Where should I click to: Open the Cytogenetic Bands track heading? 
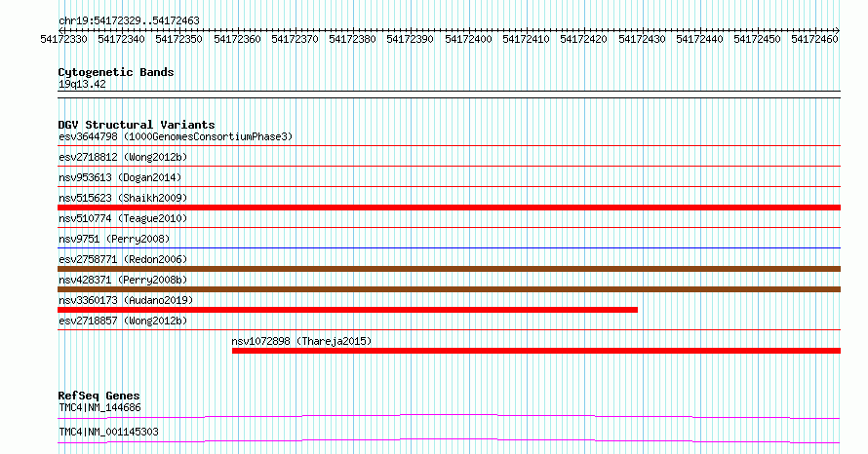(x=116, y=72)
